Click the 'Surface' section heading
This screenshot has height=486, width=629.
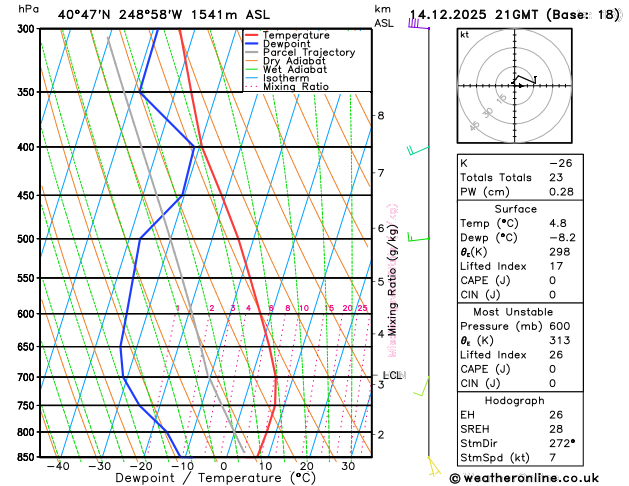(515, 209)
